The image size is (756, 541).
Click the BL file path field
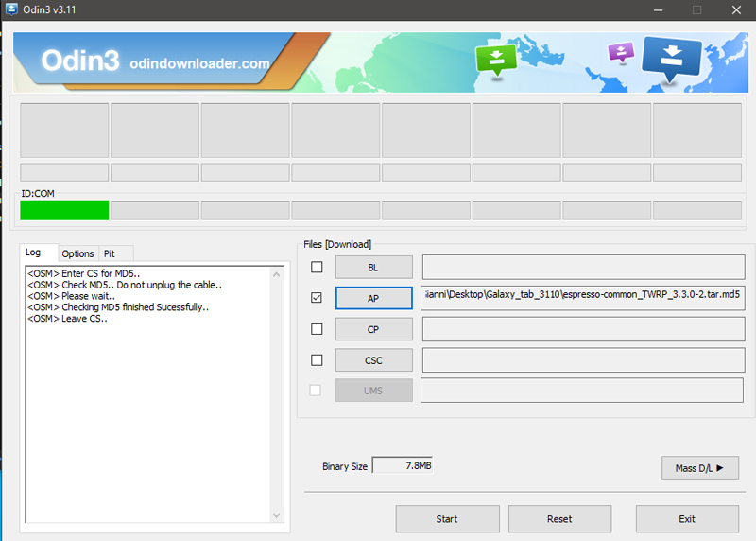[x=583, y=267]
